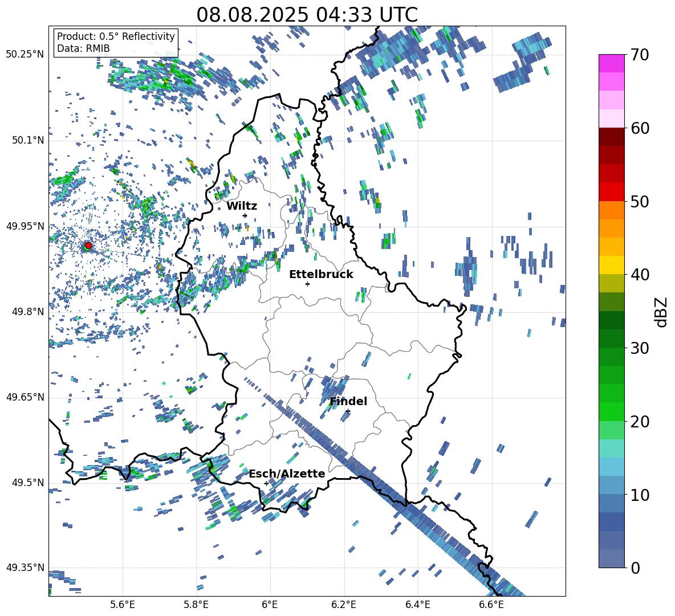Click the light blue swatch near 12 dBZ

[x=611, y=467]
